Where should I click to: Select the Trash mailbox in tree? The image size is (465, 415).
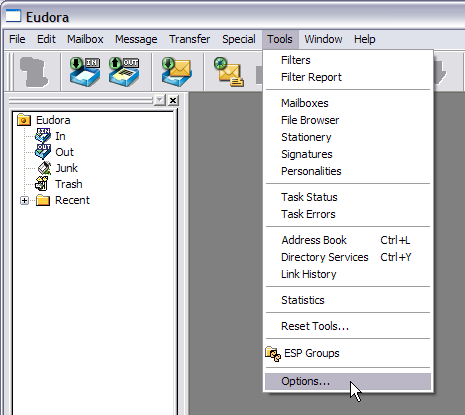click(x=69, y=184)
